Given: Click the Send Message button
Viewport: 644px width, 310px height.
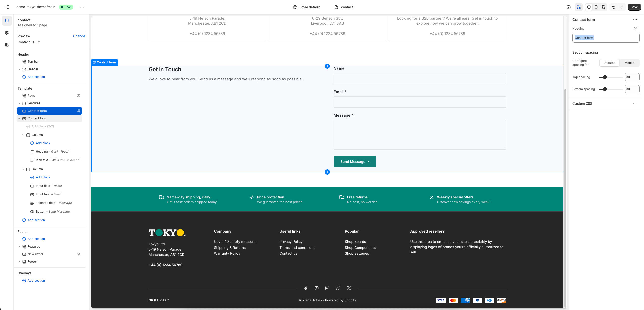Looking at the screenshot, I should (355, 162).
